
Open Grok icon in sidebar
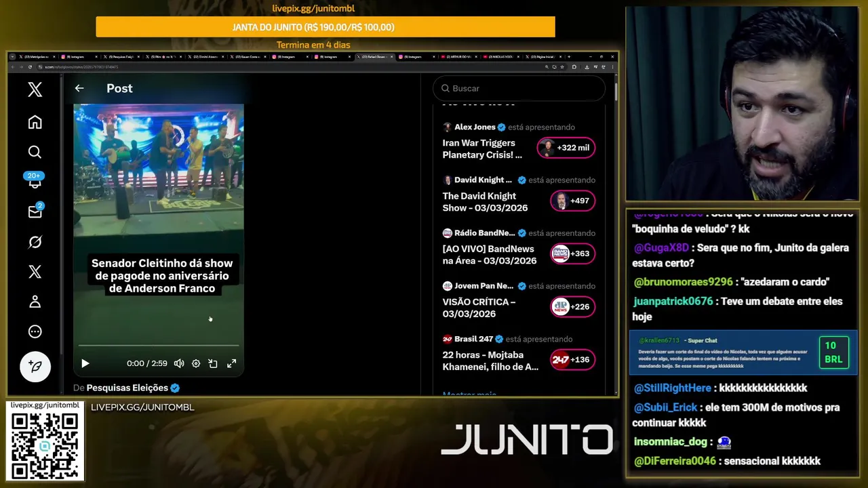coord(35,242)
